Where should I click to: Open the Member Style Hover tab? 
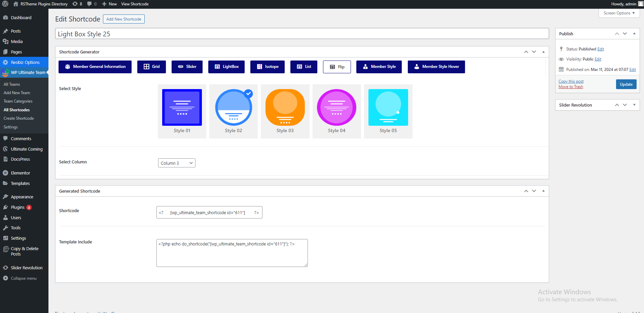tap(436, 67)
